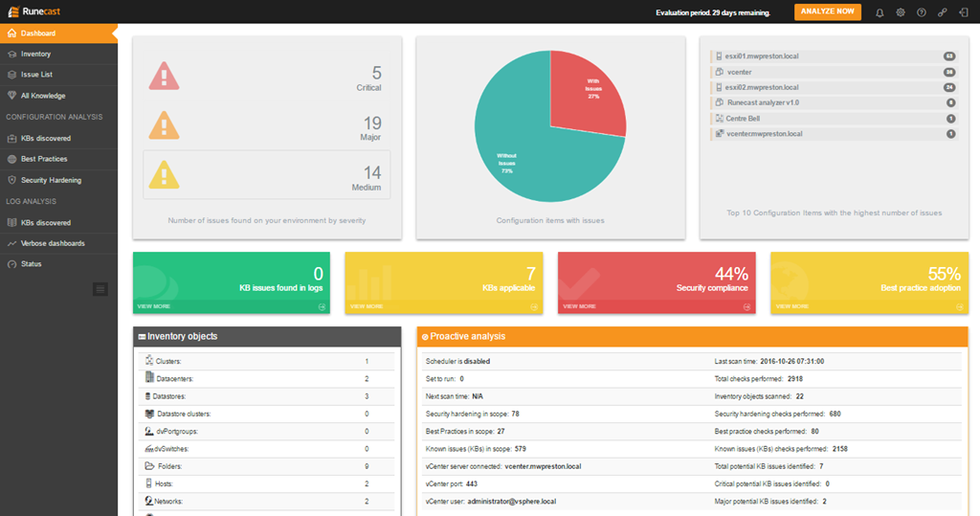Click VIEW MORE on Best practice adoption card
980x516 pixels.
point(791,306)
